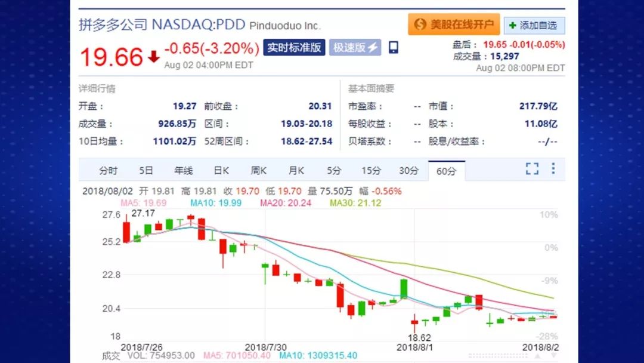Open the three-dot chart options icon
Screen dimensions: 644x363
coord(554,169)
